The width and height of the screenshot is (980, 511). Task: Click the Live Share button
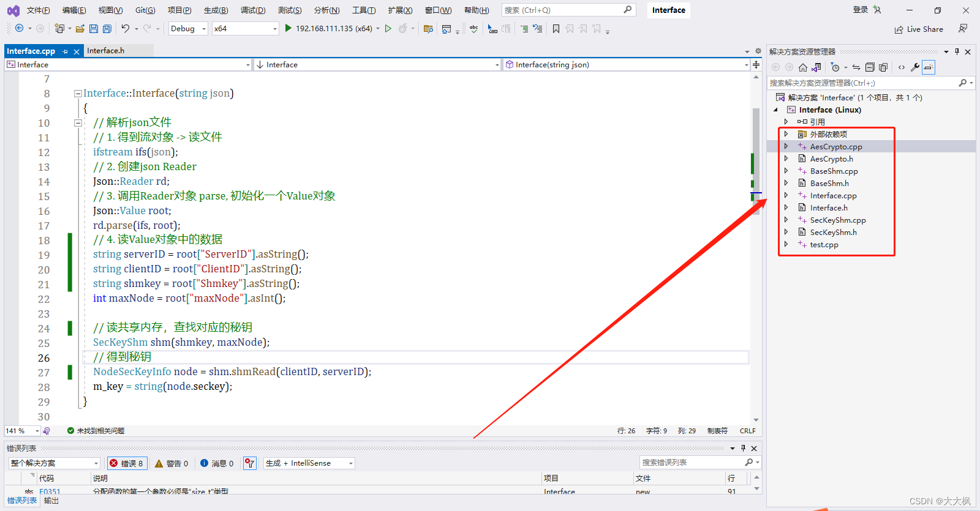tap(919, 29)
